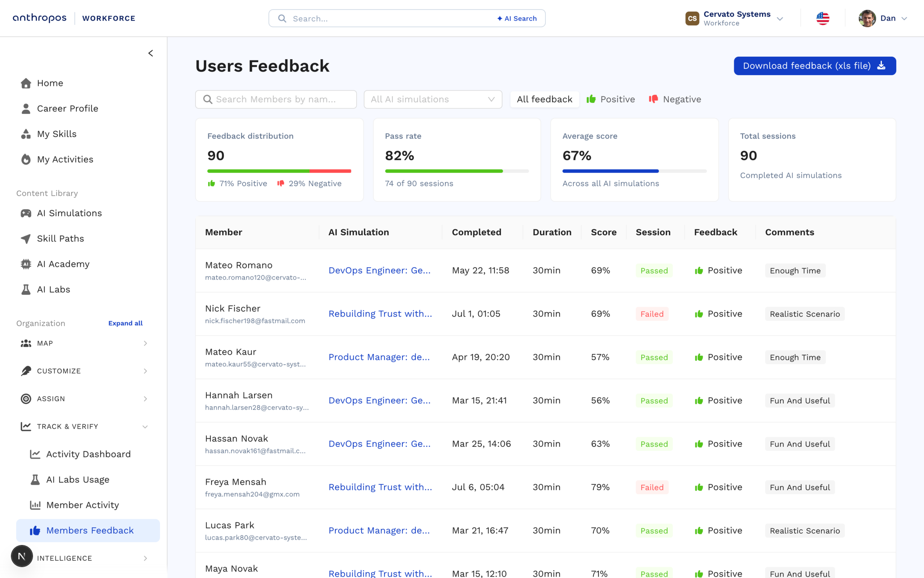Expand the ASSIGN section chevron

(x=145, y=399)
